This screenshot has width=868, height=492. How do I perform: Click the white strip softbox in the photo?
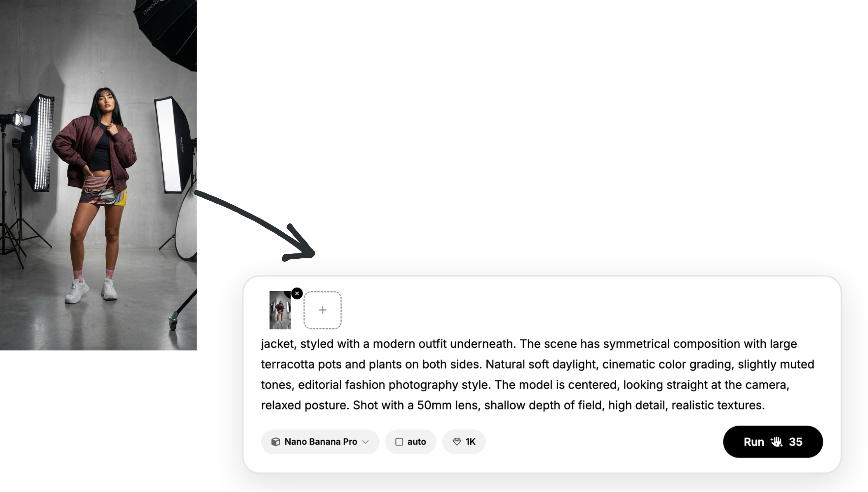(170, 144)
